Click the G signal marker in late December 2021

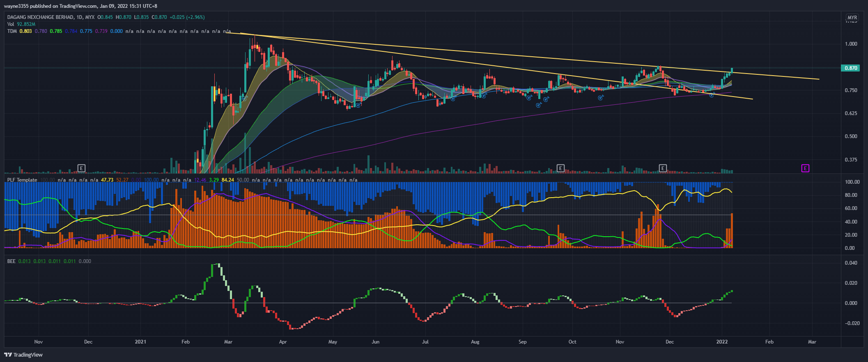coord(712,95)
